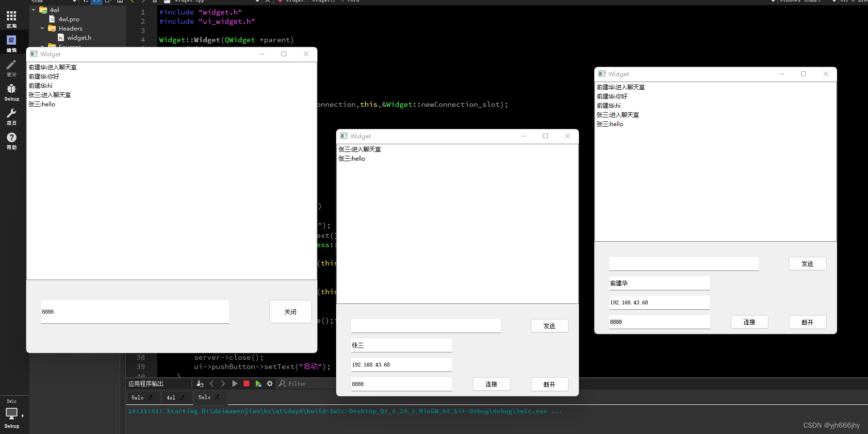Click the Widget::Widget constructor code line

point(227,40)
